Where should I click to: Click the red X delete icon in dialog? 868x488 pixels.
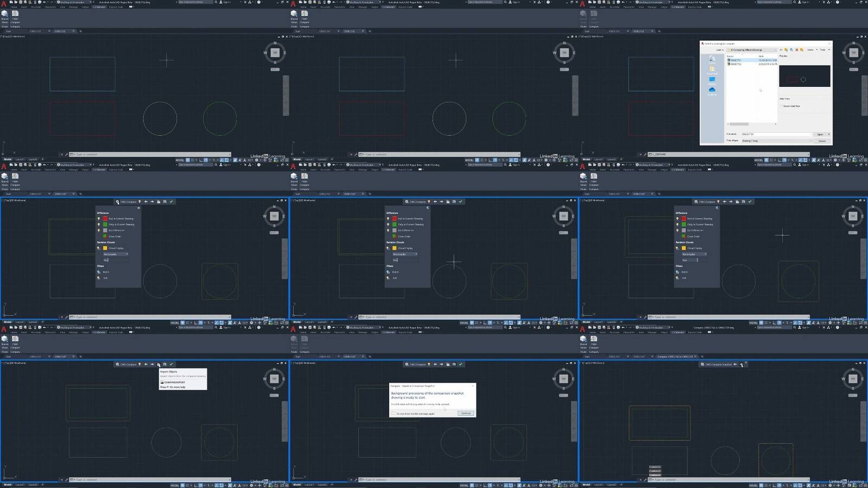pos(797,50)
